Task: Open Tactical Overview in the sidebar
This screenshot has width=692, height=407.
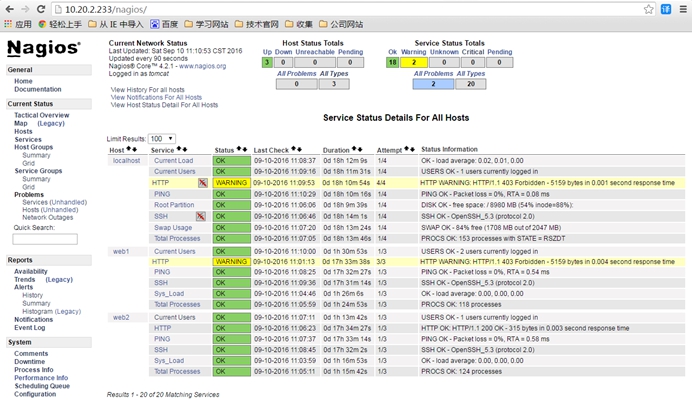Action: [x=41, y=115]
